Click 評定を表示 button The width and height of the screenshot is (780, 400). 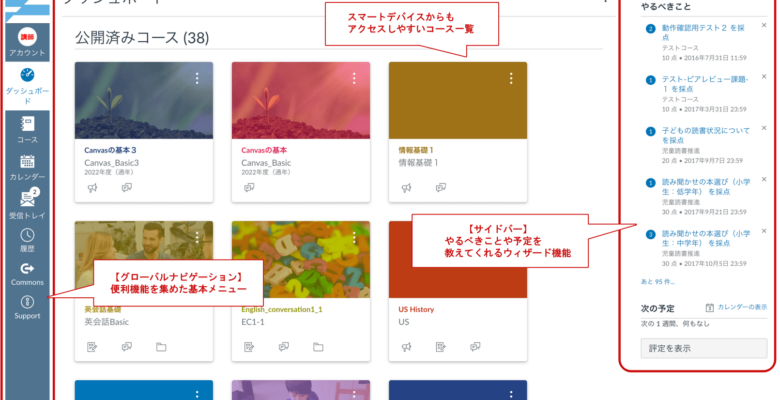(x=704, y=348)
